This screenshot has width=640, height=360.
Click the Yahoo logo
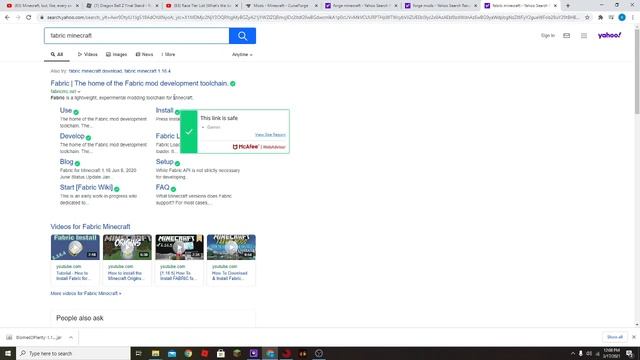click(x=609, y=36)
